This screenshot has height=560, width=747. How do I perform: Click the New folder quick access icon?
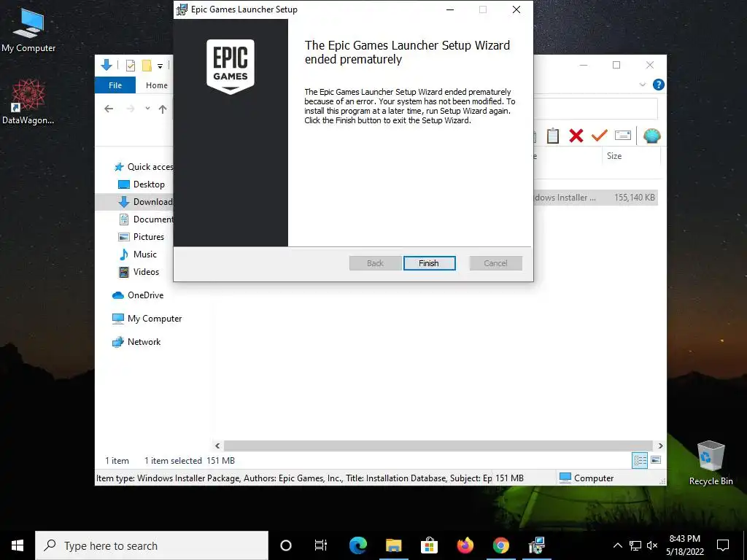[147, 65]
